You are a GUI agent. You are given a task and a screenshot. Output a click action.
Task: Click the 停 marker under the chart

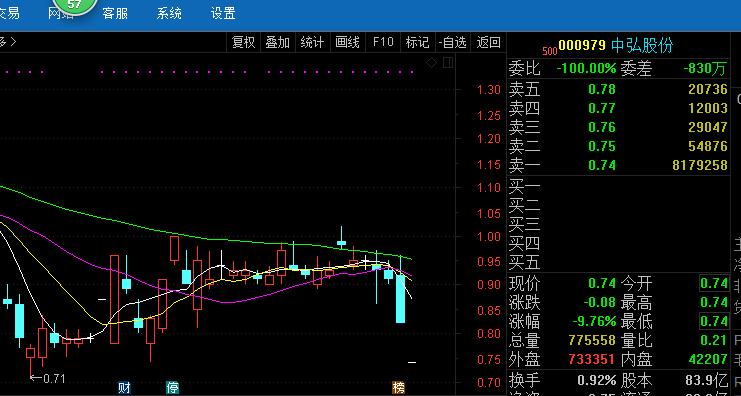(x=172, y=388)
